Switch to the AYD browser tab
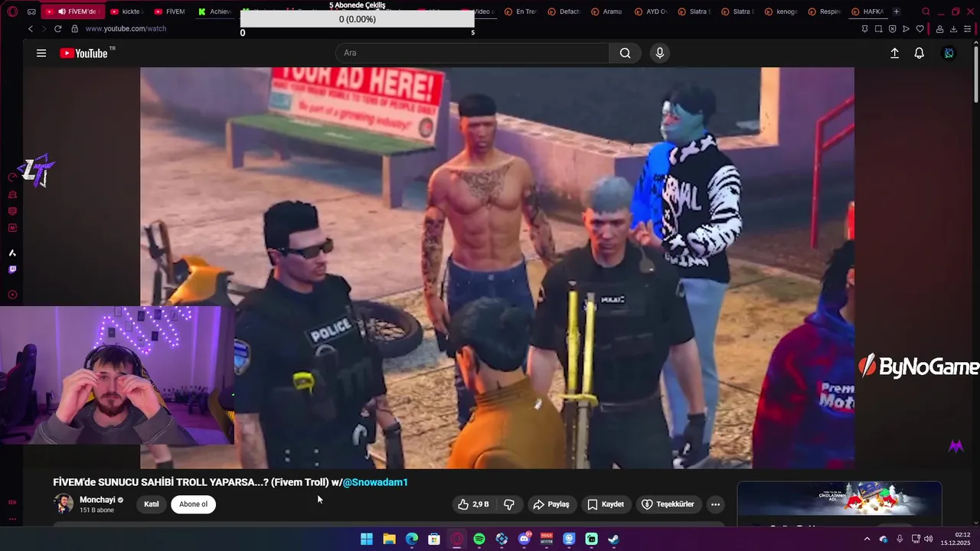The width and height of the screenshot is (980, 551). point(652,11)
